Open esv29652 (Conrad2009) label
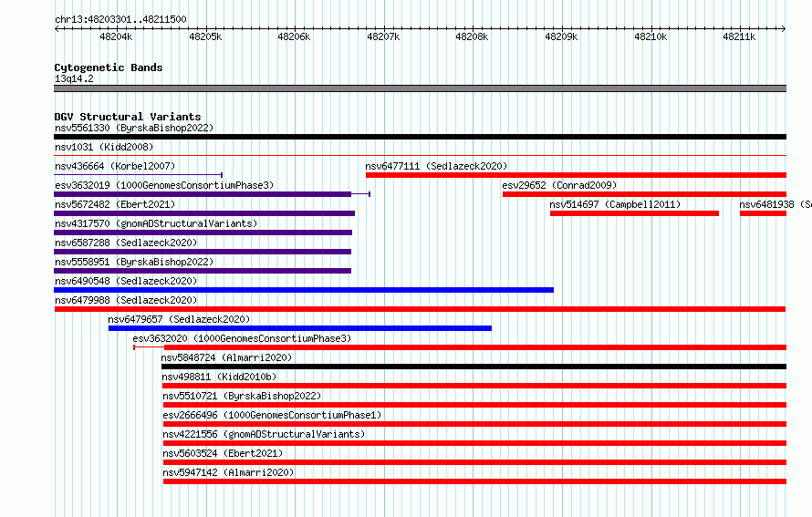Image resolution: width=812 pixels, height=517 pixels. click(559, 185)
